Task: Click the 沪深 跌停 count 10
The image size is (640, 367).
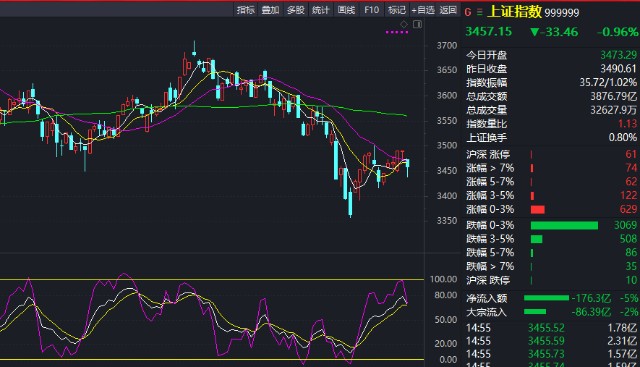Action: tap(631, 280)
